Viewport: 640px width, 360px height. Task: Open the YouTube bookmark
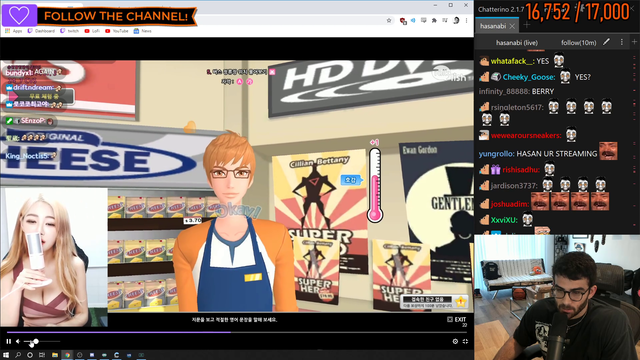[117, 31]
